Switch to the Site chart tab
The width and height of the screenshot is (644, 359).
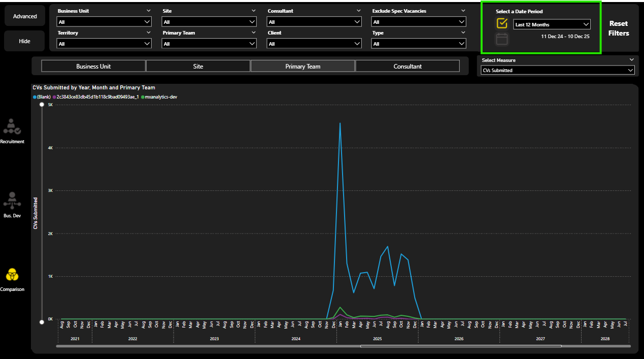click(x=198, y=66)
